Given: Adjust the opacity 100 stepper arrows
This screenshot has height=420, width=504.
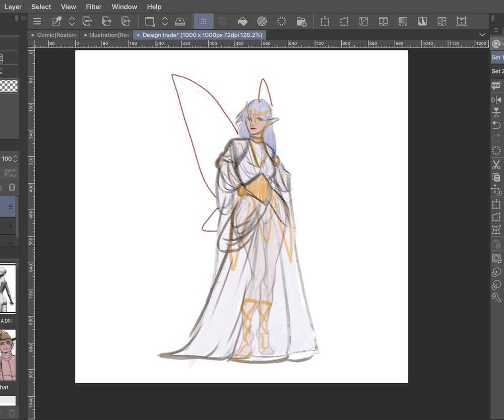Looking at the screenshot, I should [15, 159].
